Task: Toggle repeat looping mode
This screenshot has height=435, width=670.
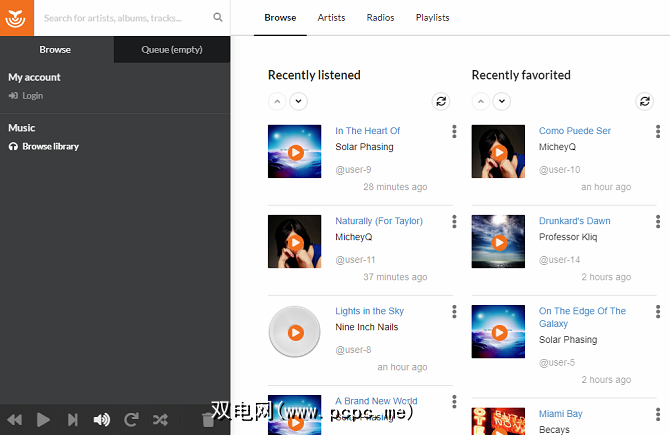Action: [x=131, y=420]
